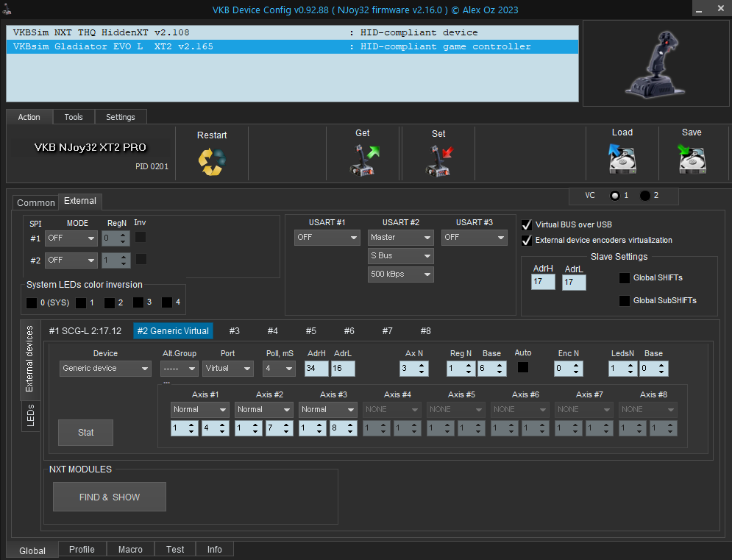732x560 pixels.
Task: Enable the Global SHIFTs checkbox
Action: tap(625, 278)
